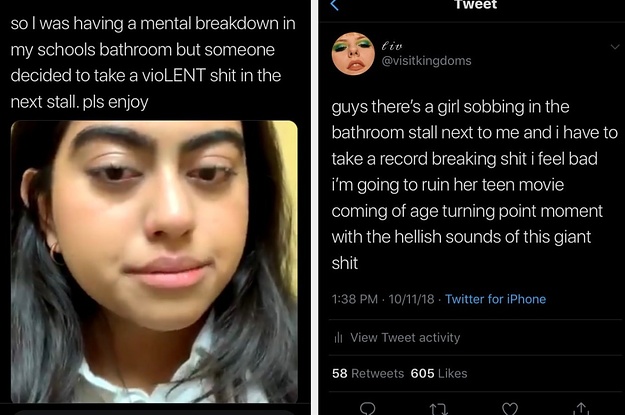View the 58 Retweets list
This screenshot has height=415, width=625.
tap(368, 373)
